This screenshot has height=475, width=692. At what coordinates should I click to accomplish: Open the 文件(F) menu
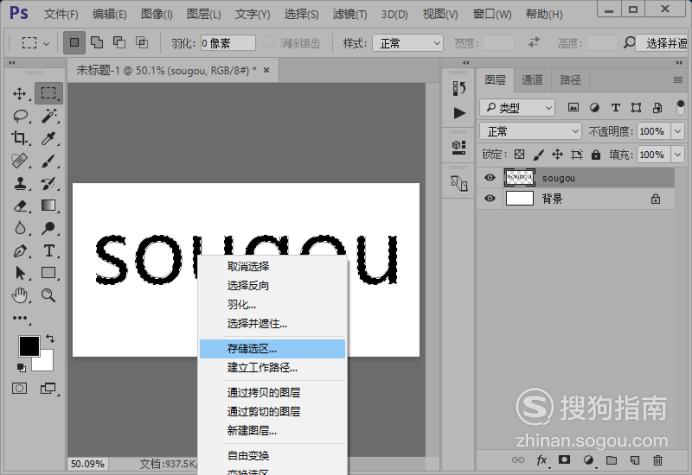(x=61, y=14)
